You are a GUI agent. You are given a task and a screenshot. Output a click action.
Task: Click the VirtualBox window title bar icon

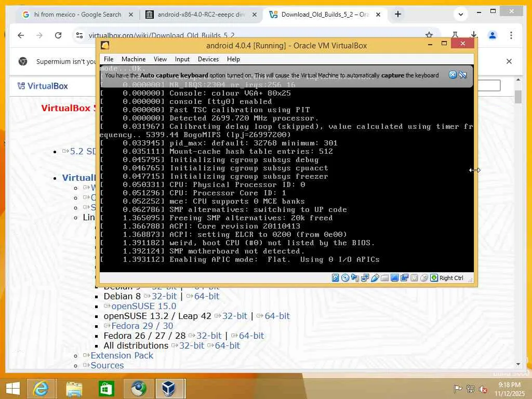105,45
